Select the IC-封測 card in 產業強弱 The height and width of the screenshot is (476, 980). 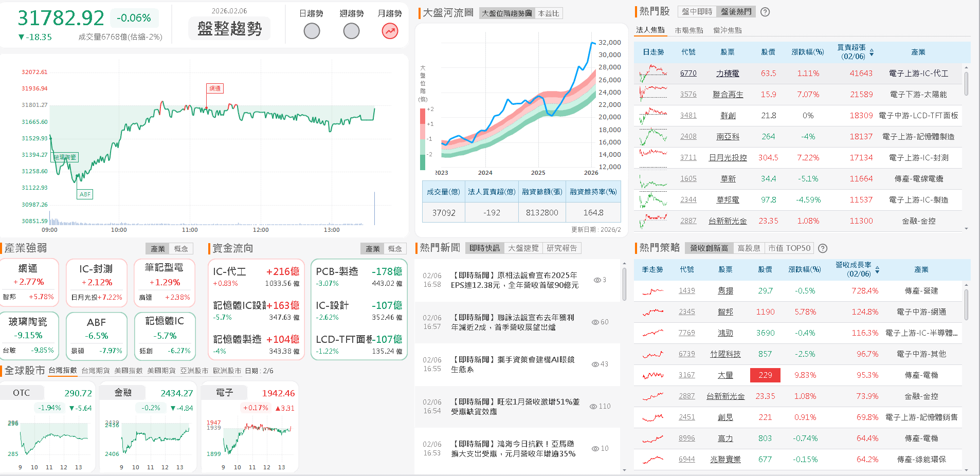pyautogui.click(x=97, y=282)
